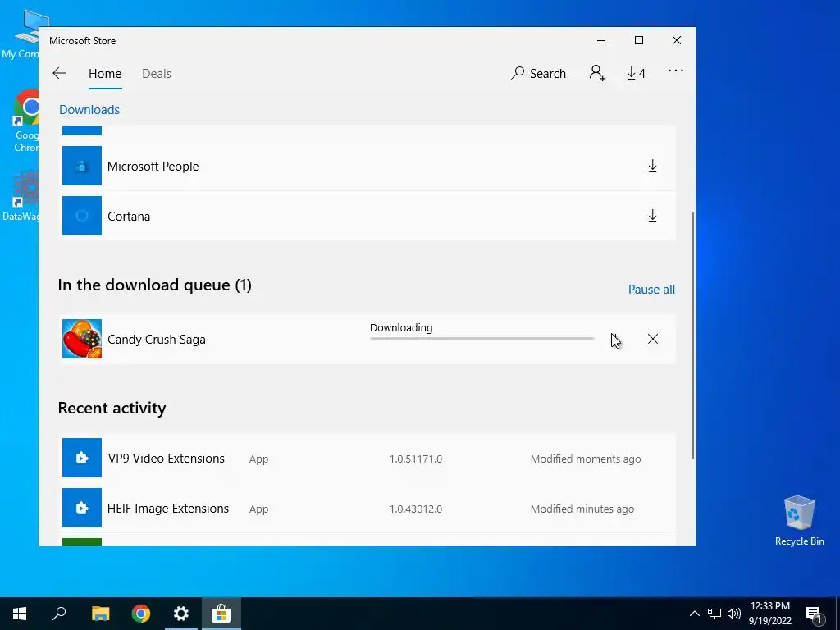Select HEIF Image Extensions entry
840x630 pixels.
168,509
